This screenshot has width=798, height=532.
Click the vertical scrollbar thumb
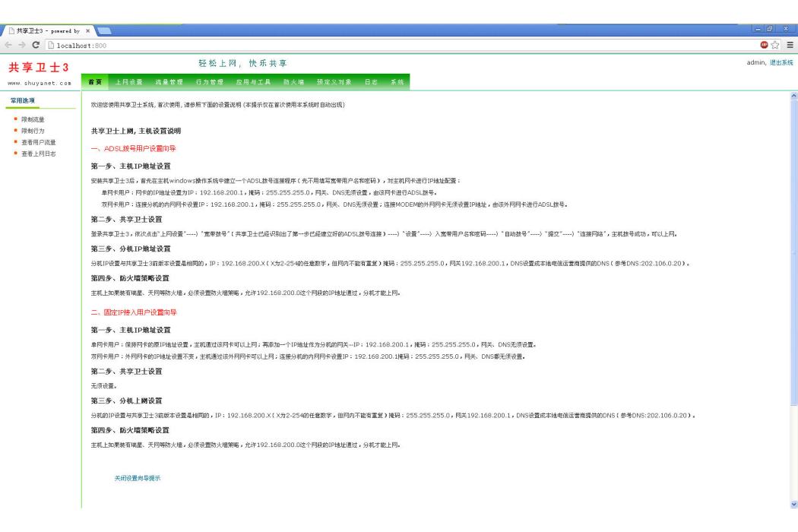coord(794,252)
